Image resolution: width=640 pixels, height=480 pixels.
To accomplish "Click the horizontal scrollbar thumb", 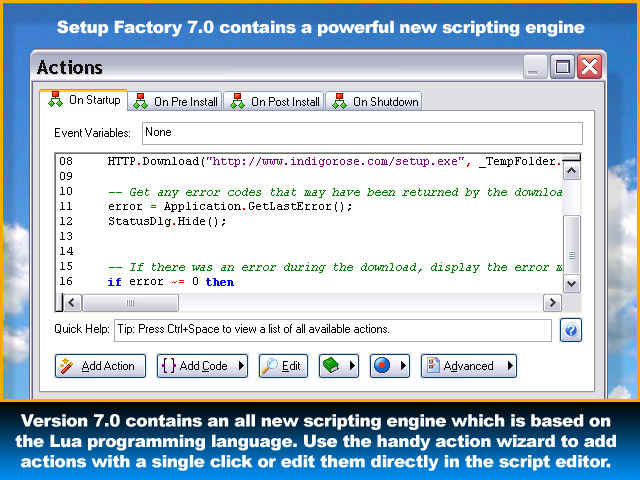I will tap(130, 302).
